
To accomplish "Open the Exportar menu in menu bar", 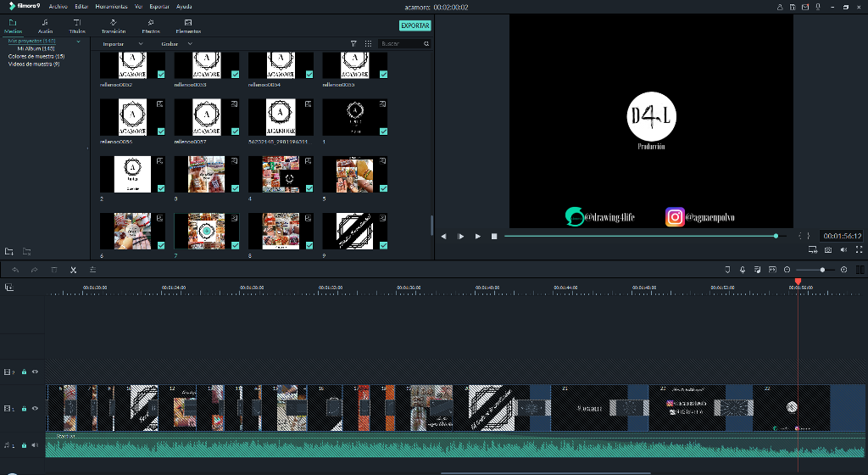I will point(159,7).
